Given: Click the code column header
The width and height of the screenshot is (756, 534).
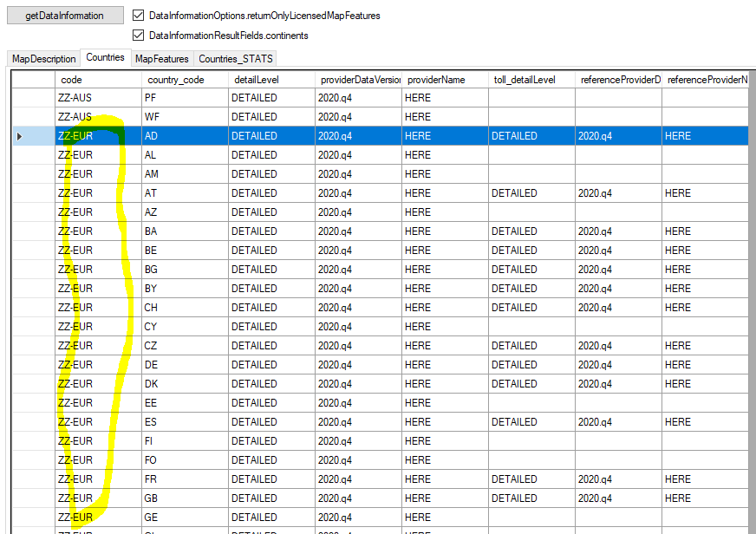Looking at the screenshot, I should click(97, 80).
